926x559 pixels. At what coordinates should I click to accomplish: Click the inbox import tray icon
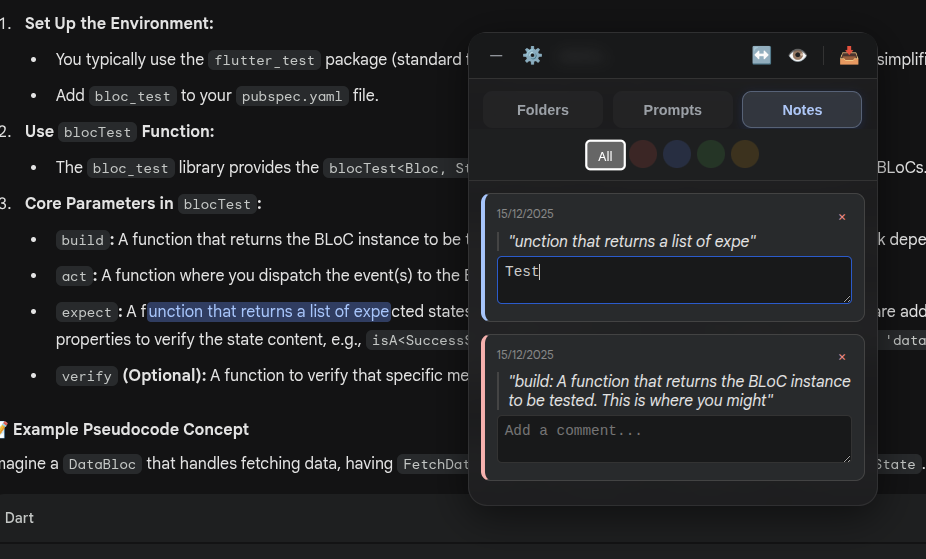849,55
